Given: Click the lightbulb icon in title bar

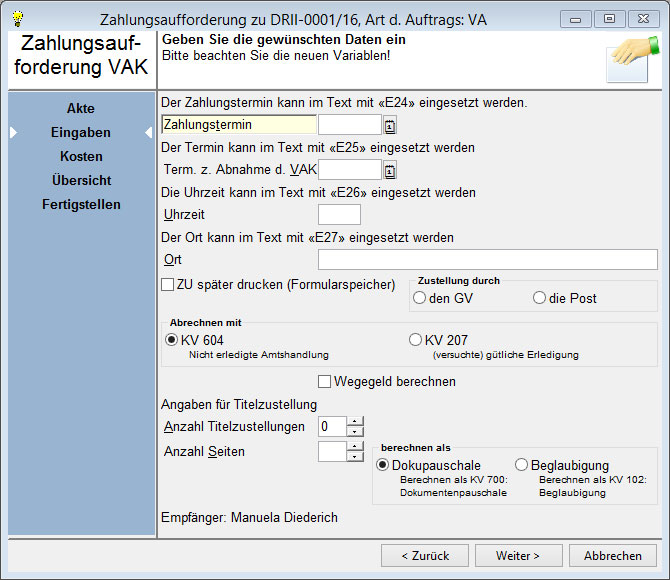Looking at the screenshot, I should (17, 18).
